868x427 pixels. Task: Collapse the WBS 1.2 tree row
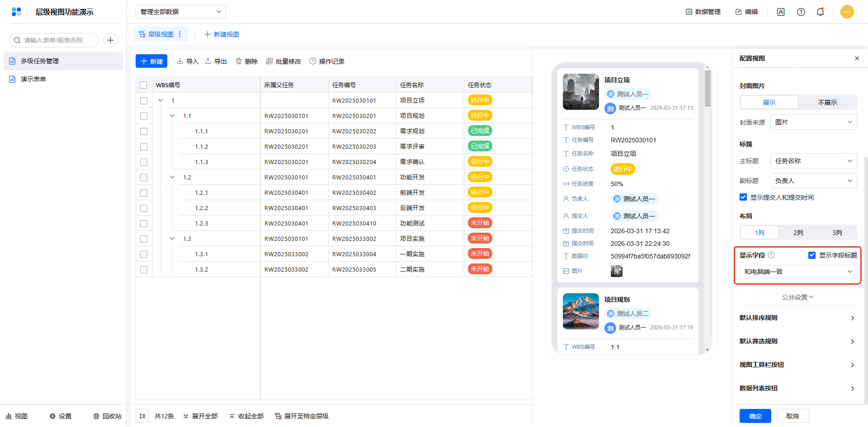click(172, 178)
